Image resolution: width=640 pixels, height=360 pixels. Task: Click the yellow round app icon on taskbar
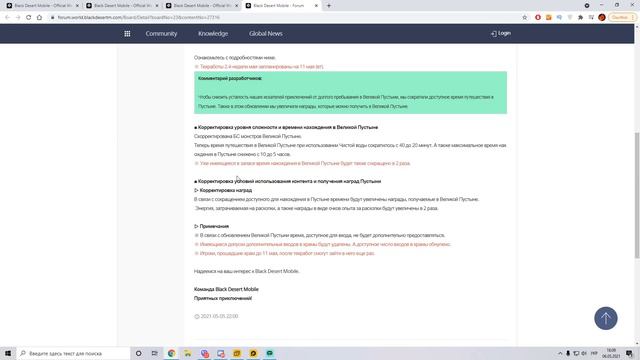click(253, 353)
